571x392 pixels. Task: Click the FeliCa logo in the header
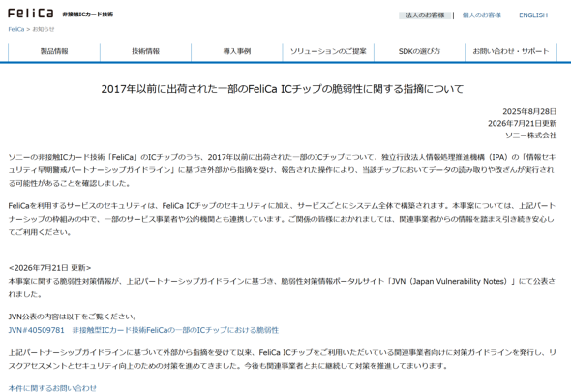(x=31, y=14)
